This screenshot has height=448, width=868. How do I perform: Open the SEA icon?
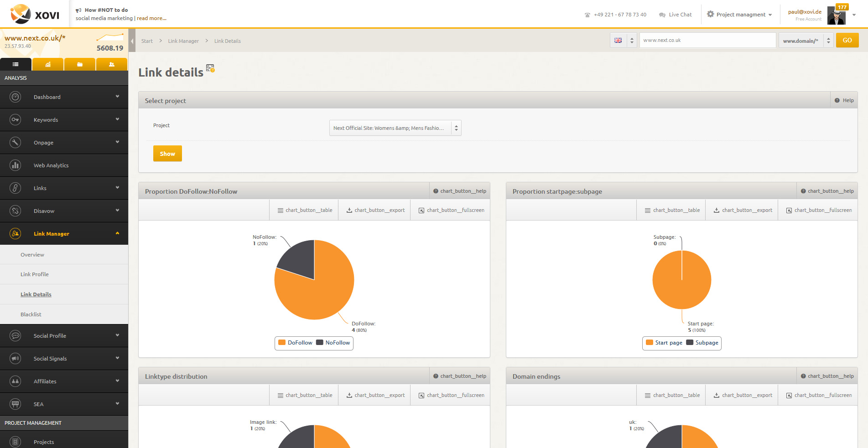click(x=16, y=404)
